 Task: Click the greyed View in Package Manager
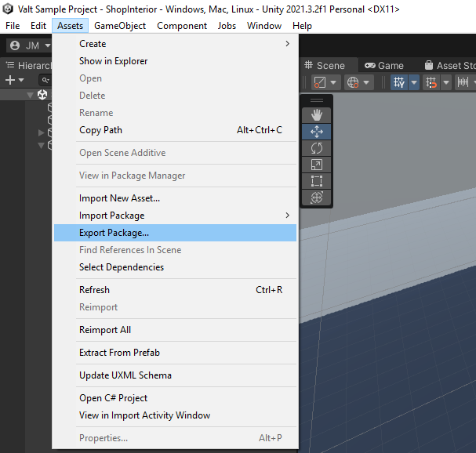pos(175,176)
